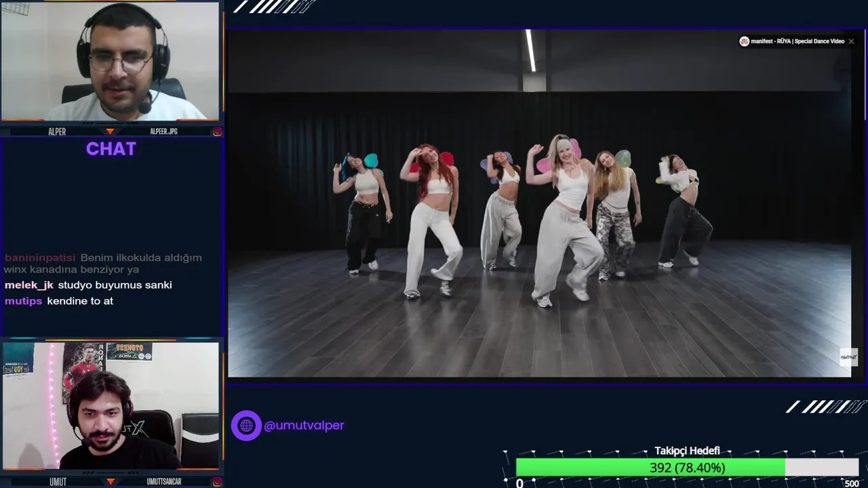Click the orange triangle under Alper's webcam
The width and height of the screenshot is (868, 488).
click(x=110, y=131)
